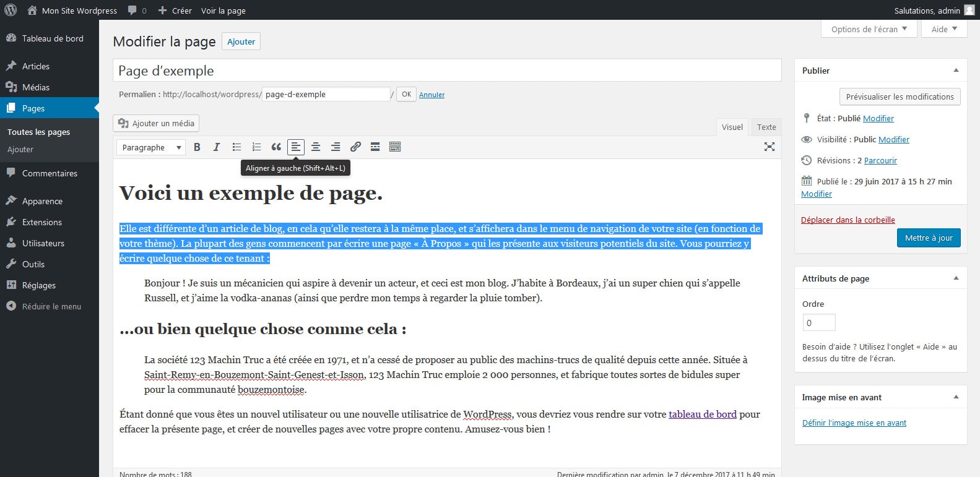Click Modifier link next to Visibilité
Screen dimensions: 980x477
click(894, 139)
